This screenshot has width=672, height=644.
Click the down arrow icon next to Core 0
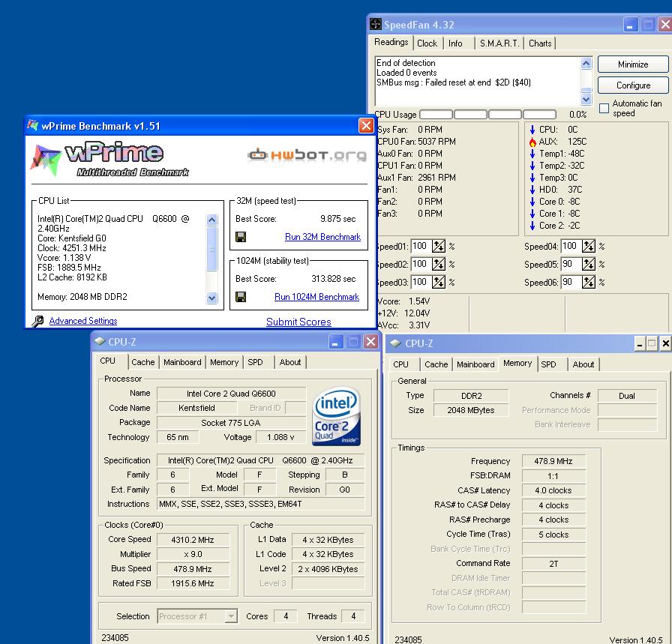click(x=532, y=202)
